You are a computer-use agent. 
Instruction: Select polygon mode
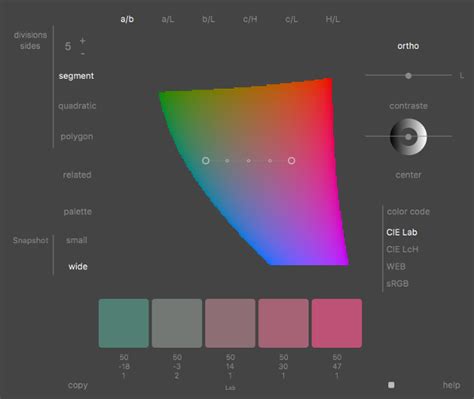pyautogui.click(x=77, y=136)
